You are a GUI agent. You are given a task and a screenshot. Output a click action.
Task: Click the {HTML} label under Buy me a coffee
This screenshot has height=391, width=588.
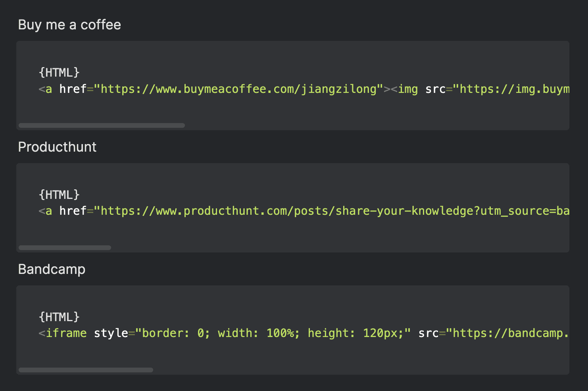tap(59, 73)
